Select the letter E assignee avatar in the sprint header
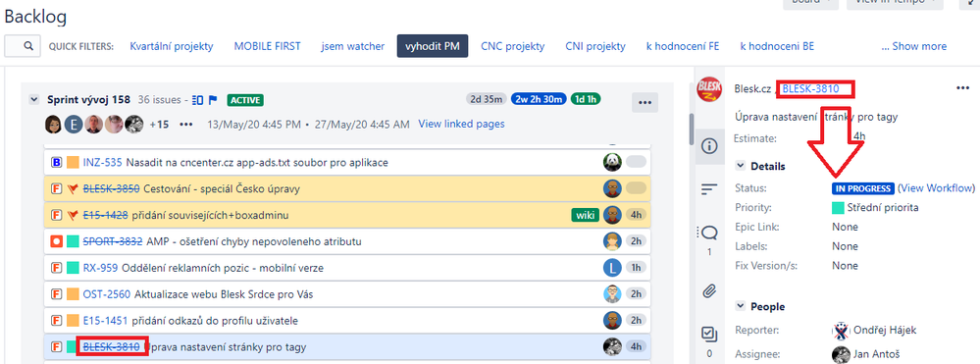980x364 pixels. 74,125
